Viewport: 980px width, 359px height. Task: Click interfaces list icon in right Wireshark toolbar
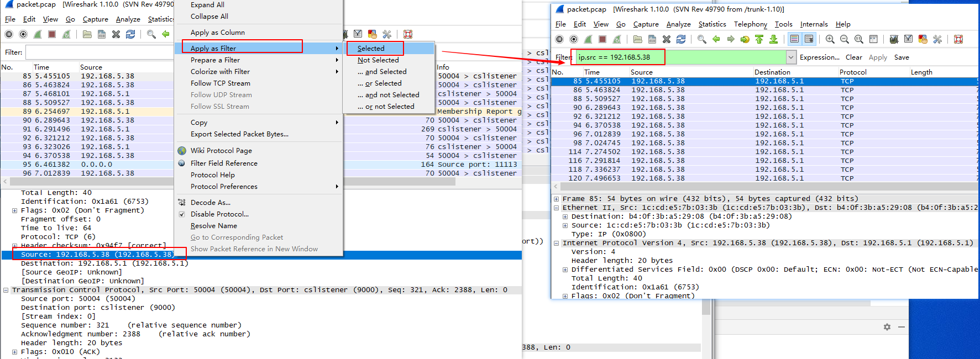coord(559,39)
